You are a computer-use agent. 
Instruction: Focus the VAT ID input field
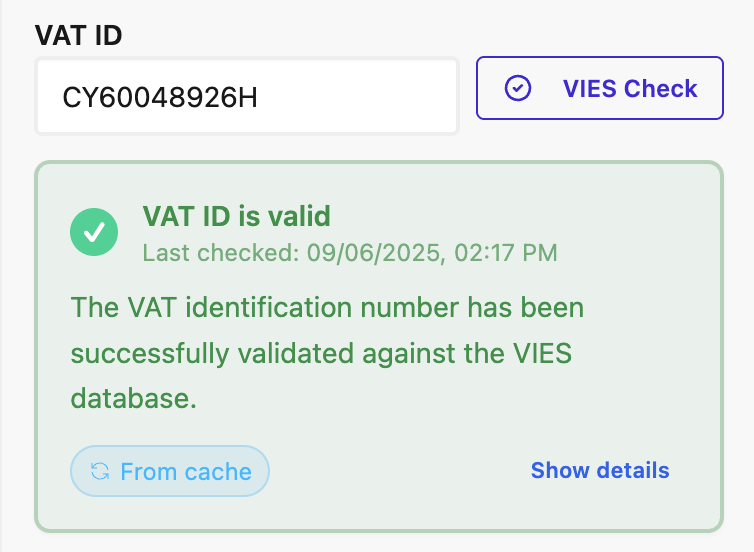click(x=246, y=96)
